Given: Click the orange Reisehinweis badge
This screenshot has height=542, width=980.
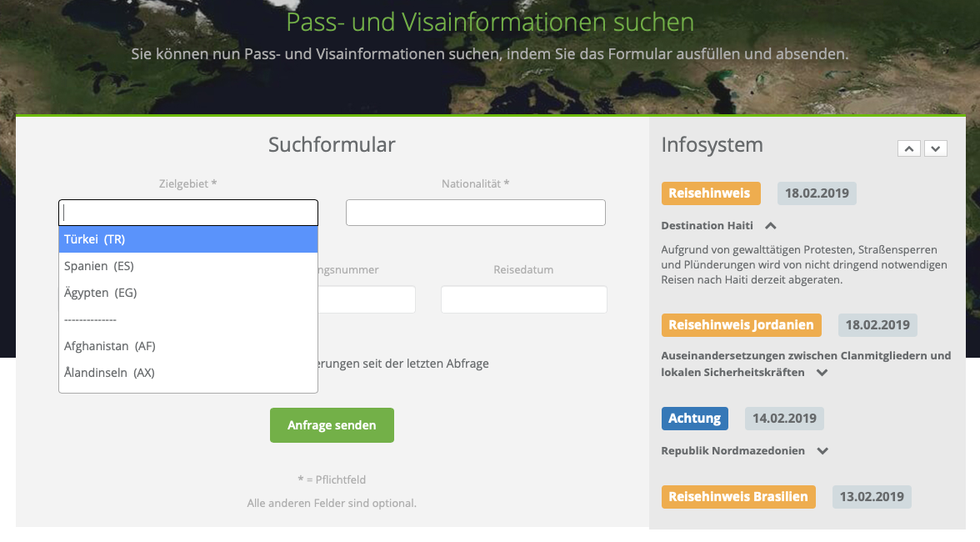Looking at the screenshot, I should click(x=710, y=193).
